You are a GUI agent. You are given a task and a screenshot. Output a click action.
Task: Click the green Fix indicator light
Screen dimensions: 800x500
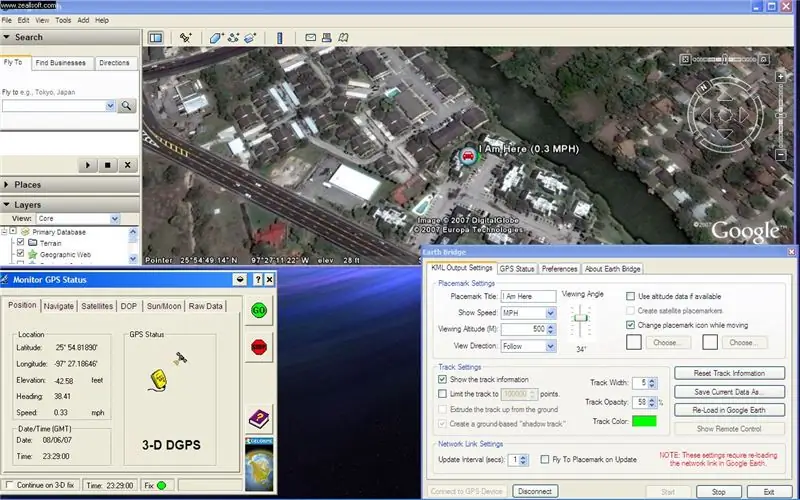[161, 485]
